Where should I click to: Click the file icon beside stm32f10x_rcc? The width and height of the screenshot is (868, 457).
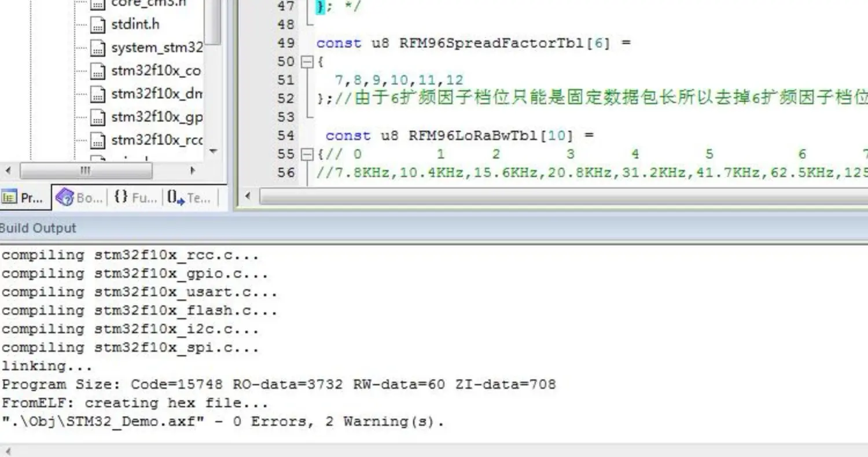98,141
